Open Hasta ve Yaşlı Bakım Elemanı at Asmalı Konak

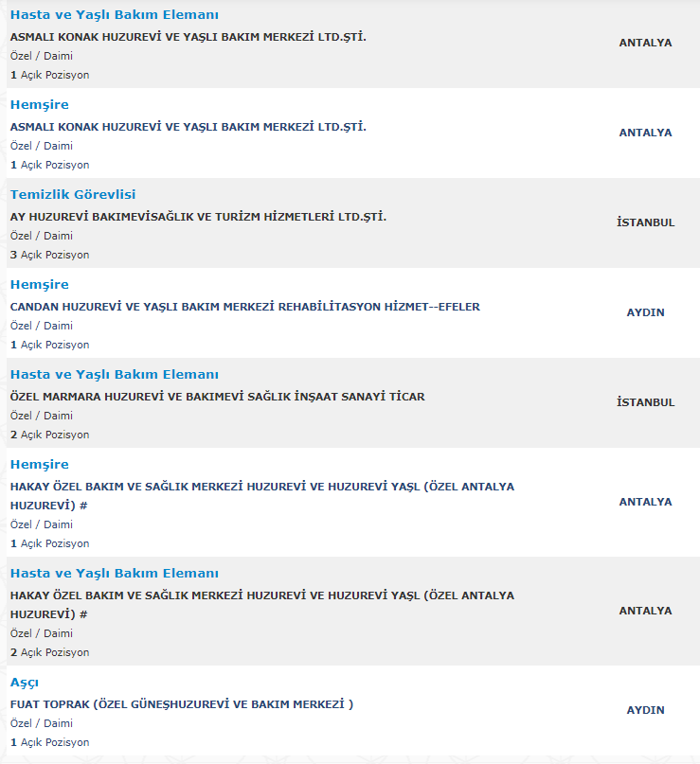(x=114, y=15)
